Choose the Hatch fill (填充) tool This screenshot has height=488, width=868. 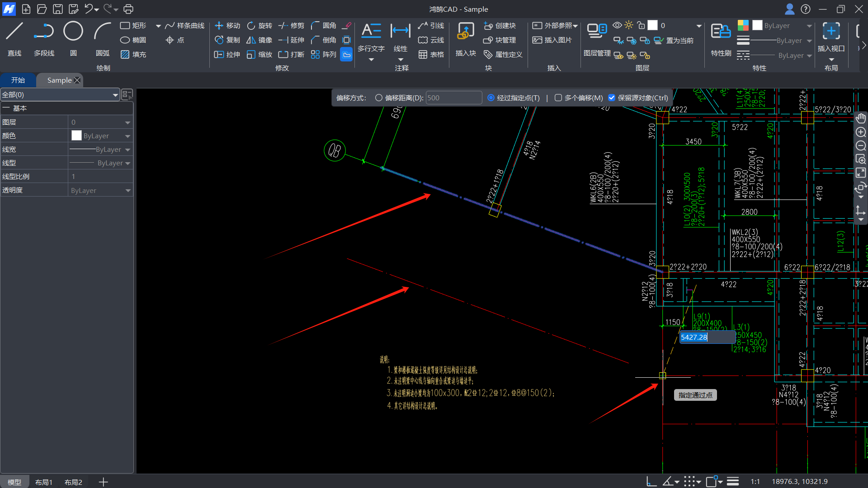point(133,54)
